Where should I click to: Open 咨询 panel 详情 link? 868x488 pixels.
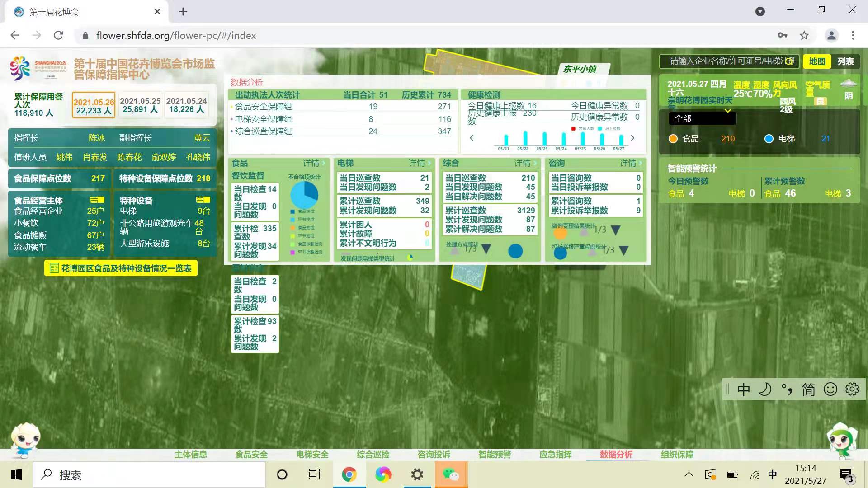tap(631, 163)
